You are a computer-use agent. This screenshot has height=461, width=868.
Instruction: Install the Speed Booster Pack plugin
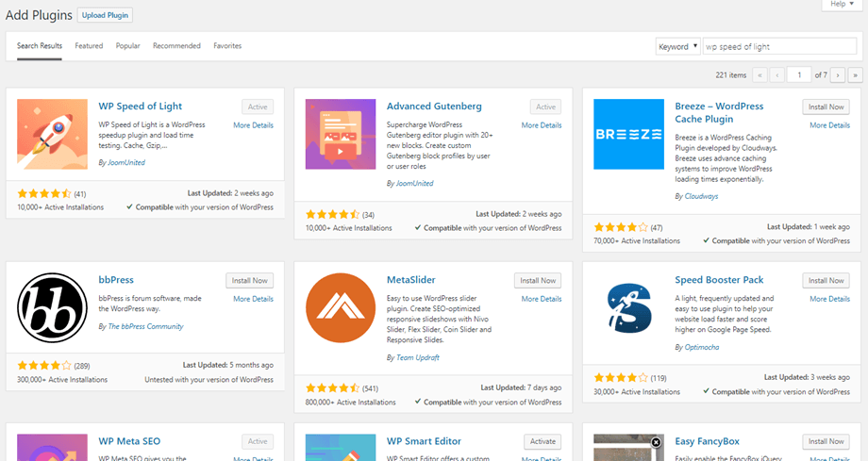[x=826, y=281]
